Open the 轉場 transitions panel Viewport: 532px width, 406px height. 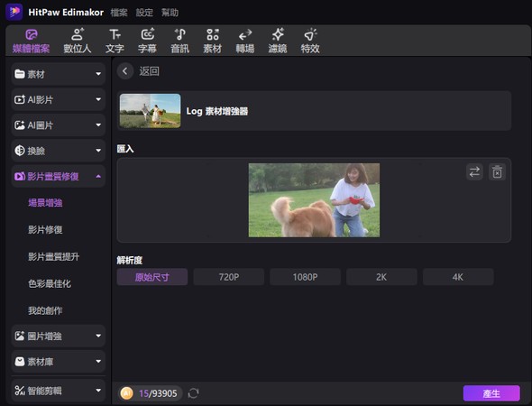(245, 41)
